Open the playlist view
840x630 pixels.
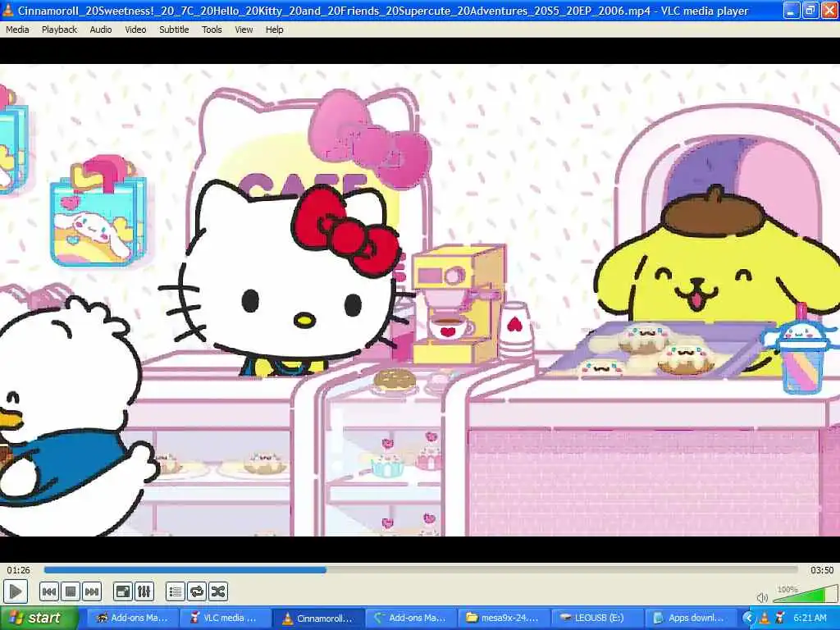(x=176, y=592)
